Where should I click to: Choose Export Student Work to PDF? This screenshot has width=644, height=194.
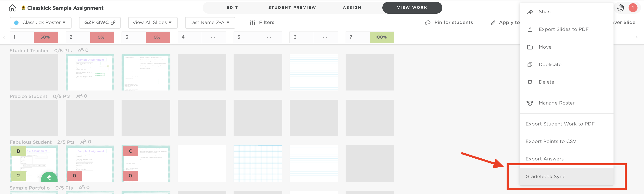567,124
